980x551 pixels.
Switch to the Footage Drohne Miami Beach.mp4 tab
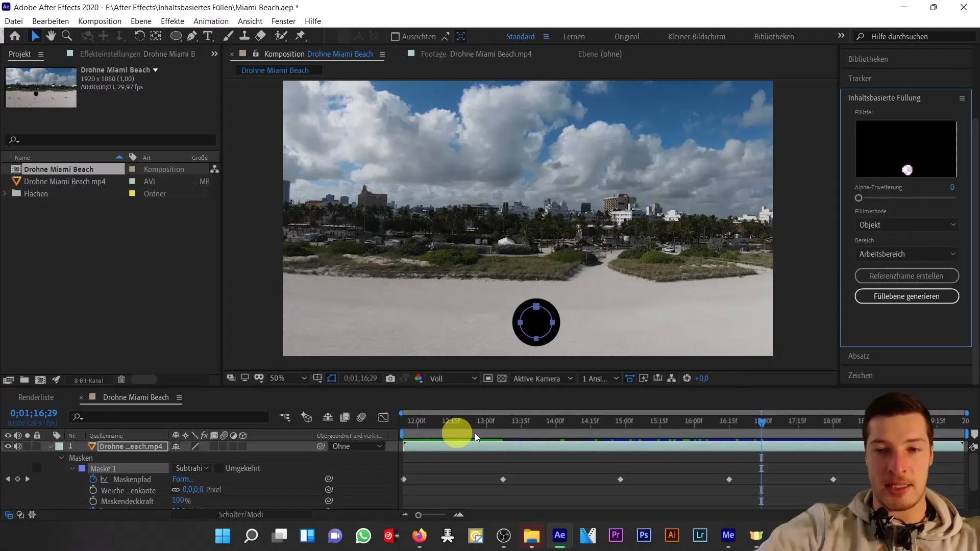(x=476, y=54)
